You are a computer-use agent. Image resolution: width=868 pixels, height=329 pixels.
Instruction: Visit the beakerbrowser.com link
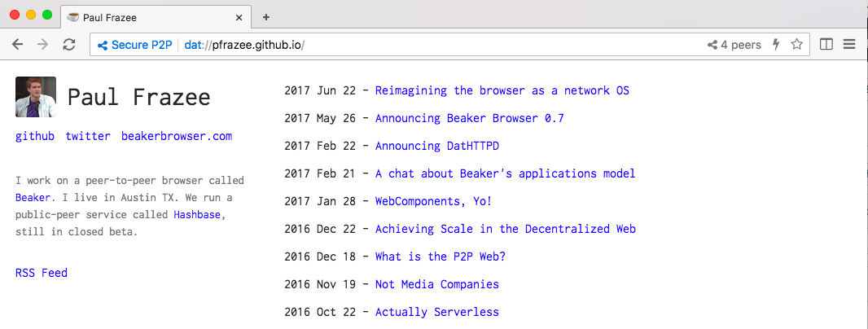(x=177, y=136)
